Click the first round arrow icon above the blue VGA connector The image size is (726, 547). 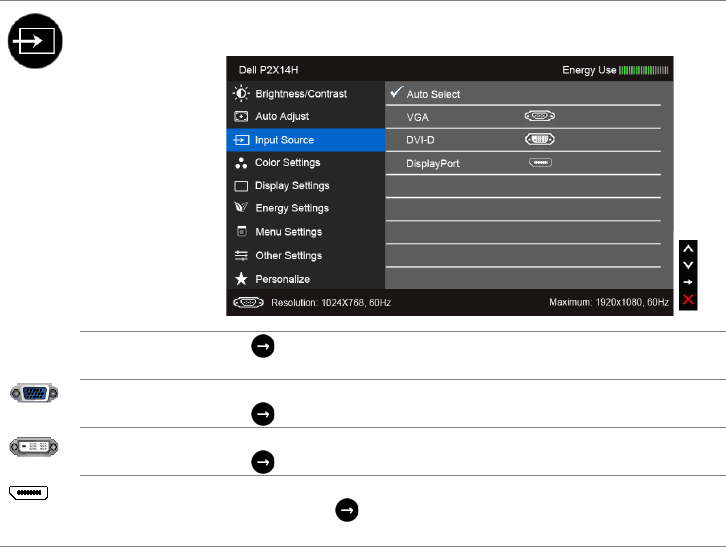point(263,346)
